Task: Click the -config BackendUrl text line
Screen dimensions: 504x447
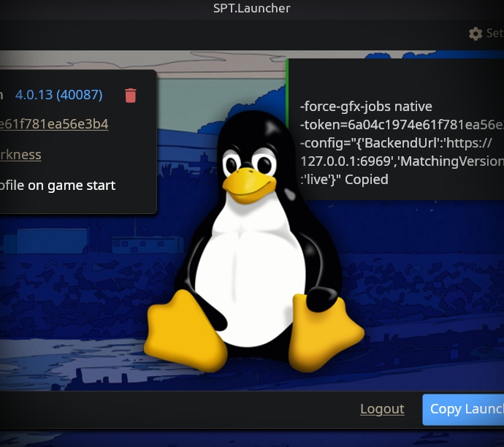Action: 396,143
